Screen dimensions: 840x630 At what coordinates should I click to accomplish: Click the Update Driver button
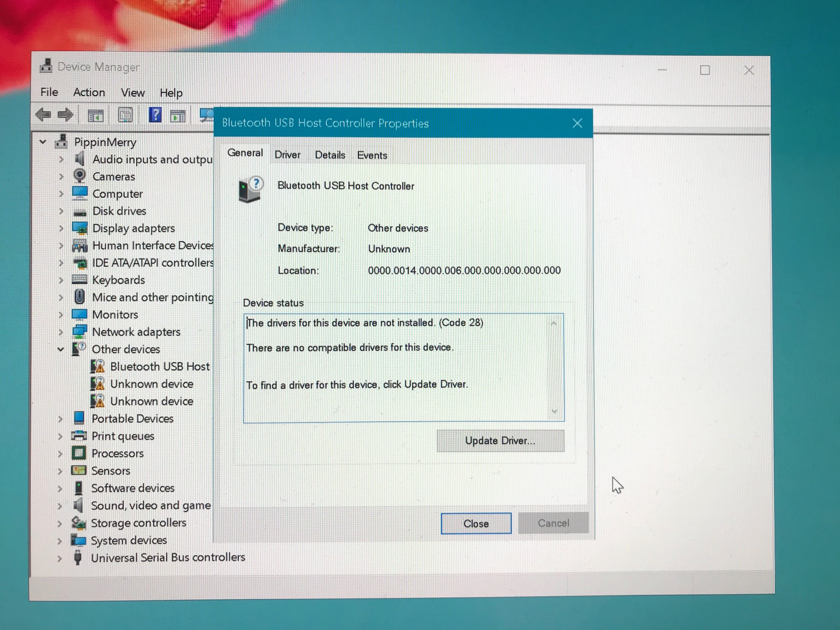(x=500, y=441)
